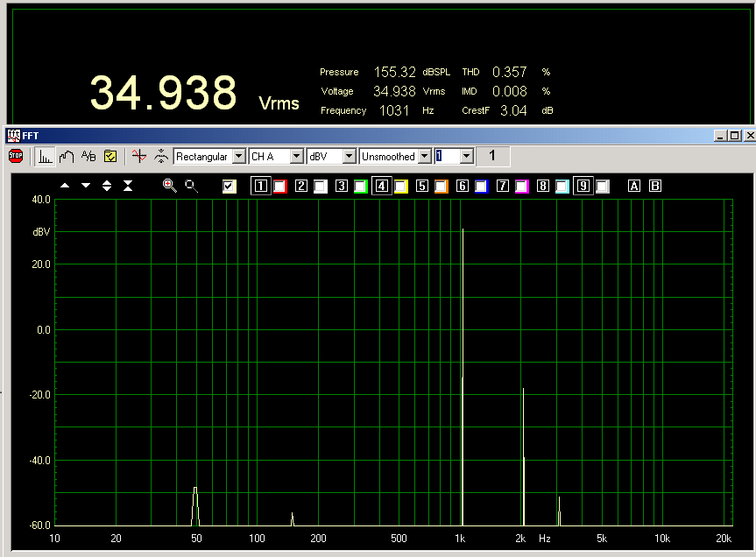Toggle overlay 6 blue checkbox

click(x=481, y=186)
